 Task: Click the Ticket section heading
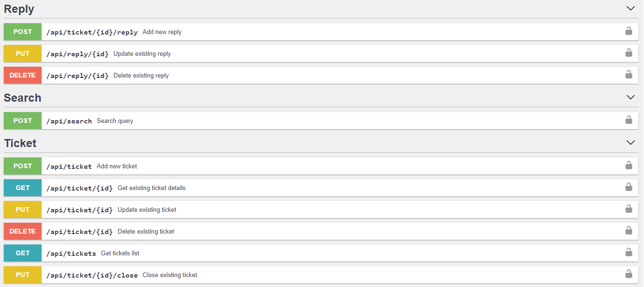click(x=20, y=143)
